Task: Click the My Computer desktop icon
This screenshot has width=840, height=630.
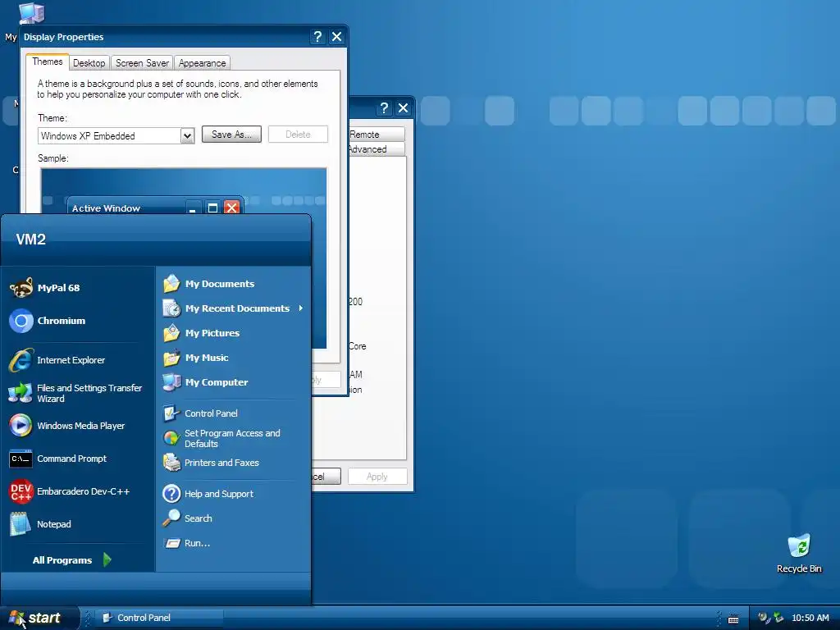Action: click(32, 12)
